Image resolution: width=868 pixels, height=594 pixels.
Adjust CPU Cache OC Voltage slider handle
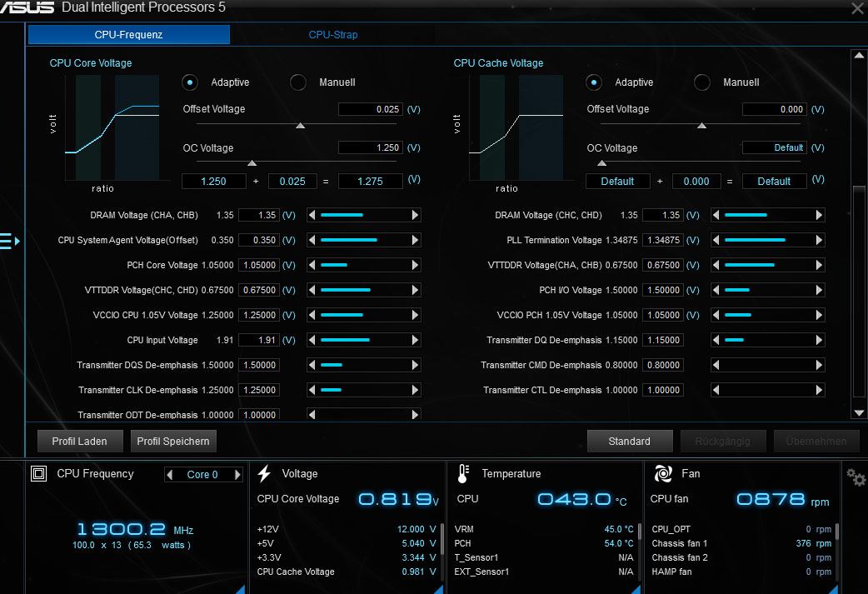602,162
